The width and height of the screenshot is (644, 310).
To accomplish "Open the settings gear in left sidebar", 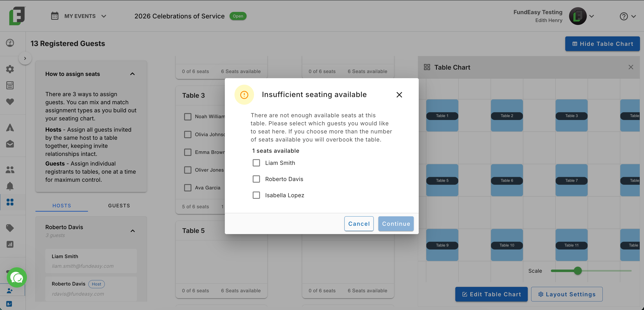I will pos(10,69).
